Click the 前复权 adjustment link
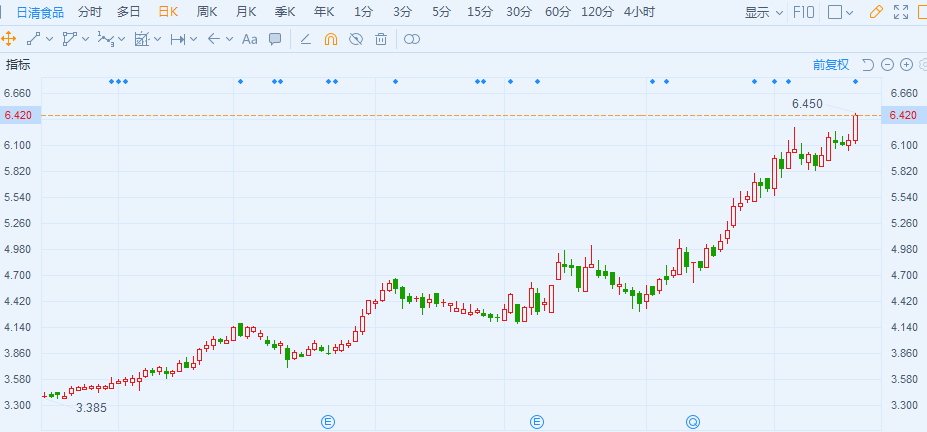The width and height of the screenshot is (927, 432). tap(831, 65)
